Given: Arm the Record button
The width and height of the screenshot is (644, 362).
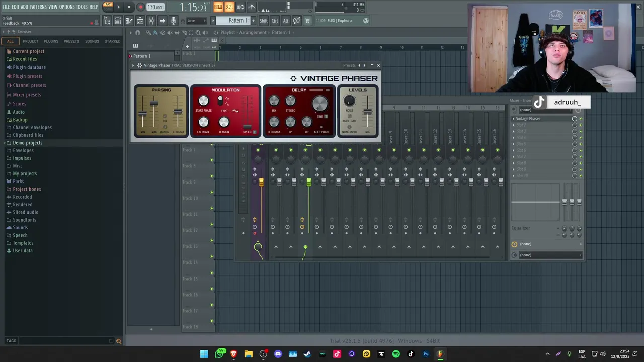Looking at the screenshot, I should point(140,7).
